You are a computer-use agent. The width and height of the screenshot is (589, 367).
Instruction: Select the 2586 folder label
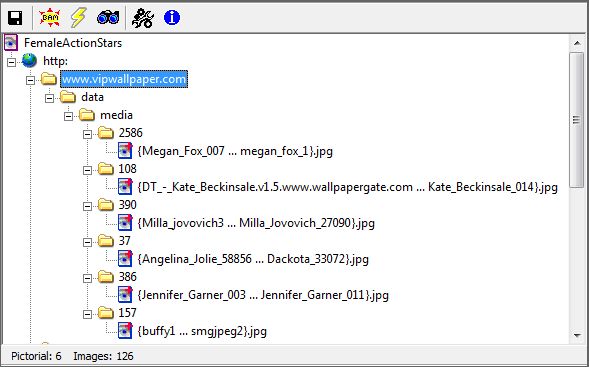tap(131, 133)
